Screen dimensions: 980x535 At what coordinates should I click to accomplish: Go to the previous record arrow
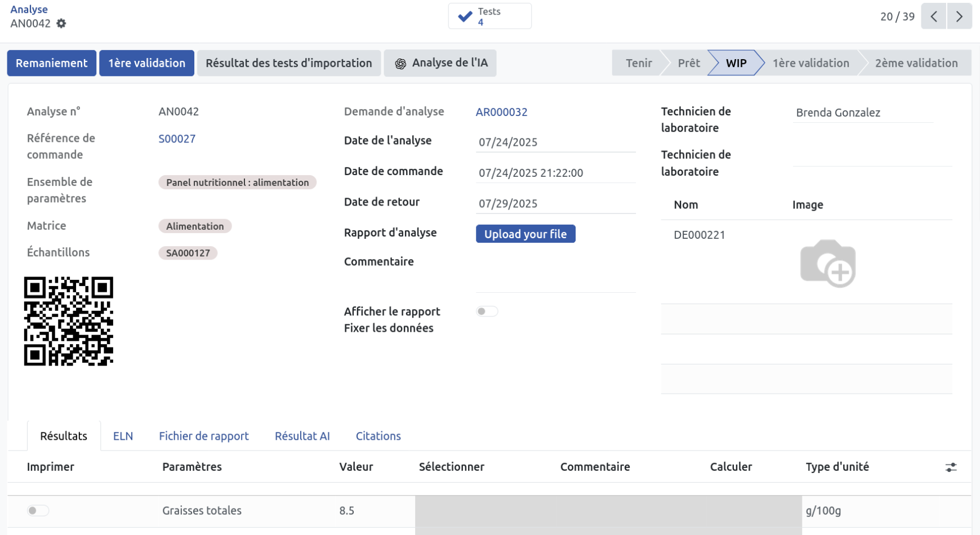[933, 16]
